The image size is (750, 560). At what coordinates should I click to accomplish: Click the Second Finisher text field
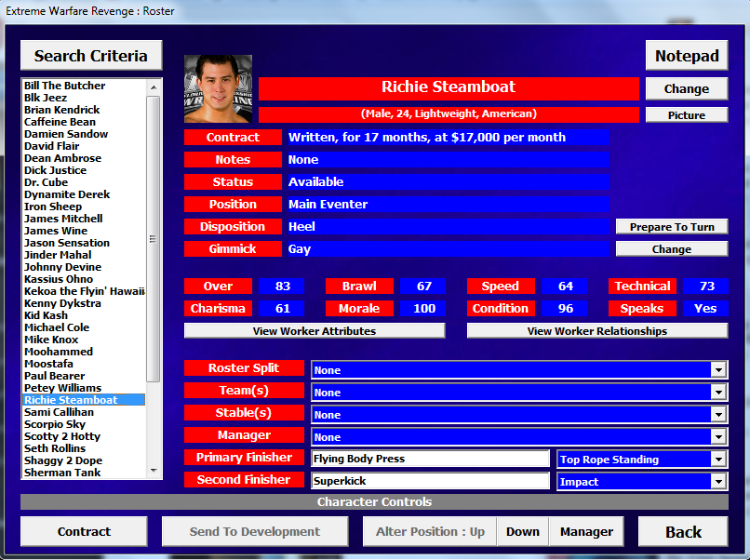click(430, 481)
